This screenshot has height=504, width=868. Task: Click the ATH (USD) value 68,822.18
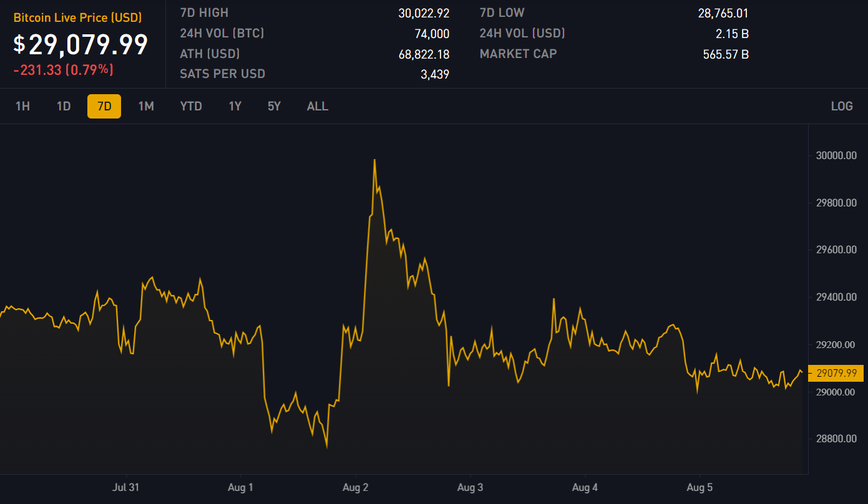point(424,54)
